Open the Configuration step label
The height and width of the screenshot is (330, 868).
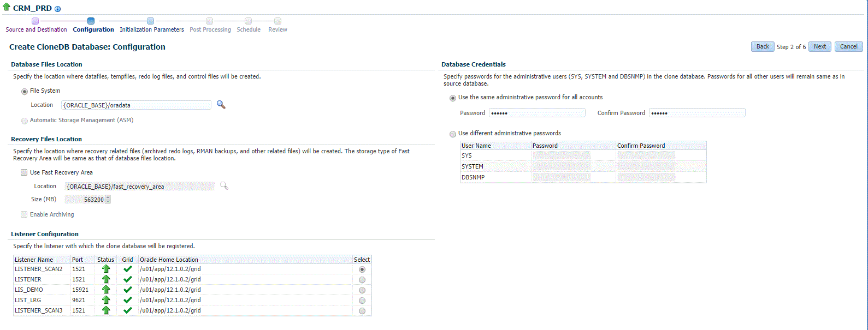click(x=93, y=29)
